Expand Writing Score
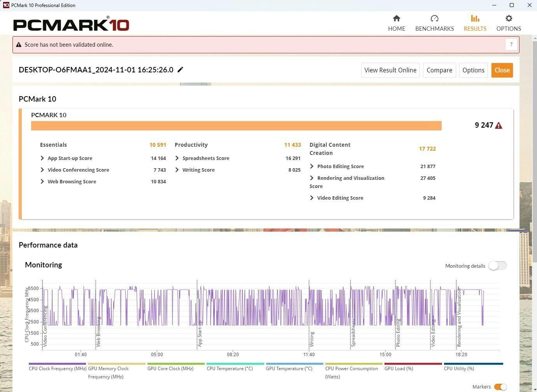This screenshot has width=537, height=392. (177, 170)
